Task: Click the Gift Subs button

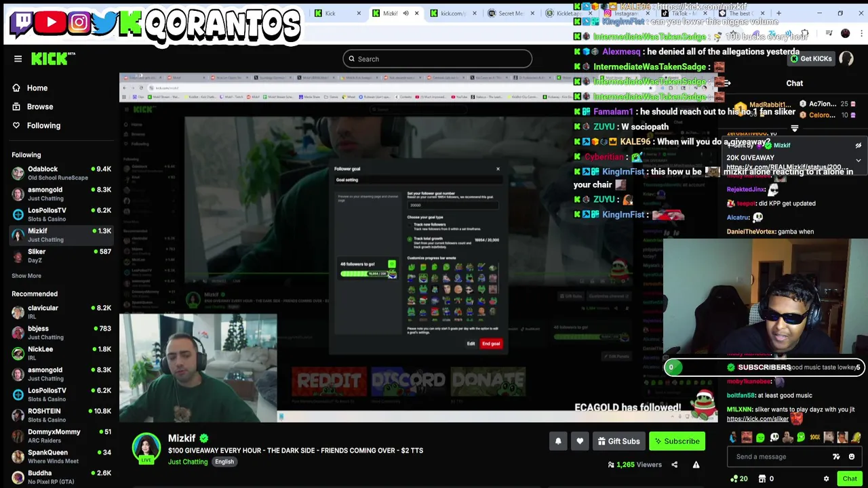Action: pyautogui.click(x=618, y=441)
